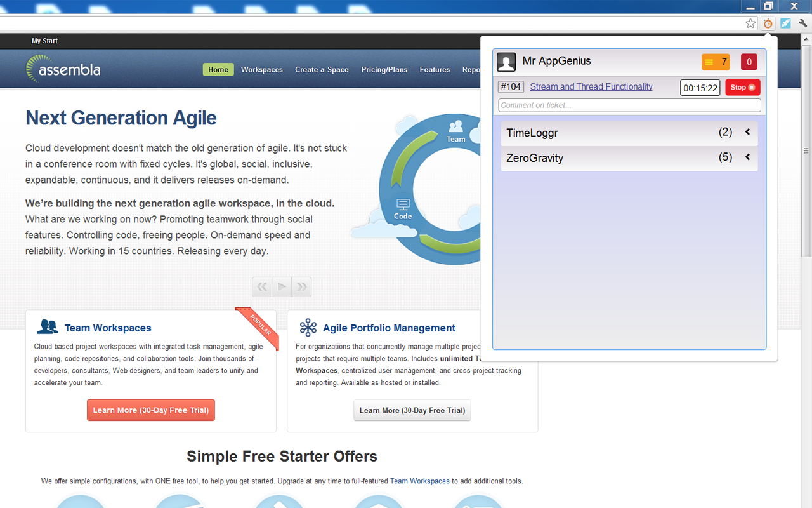Open the Features nav item
The width and height of the screenshot is (812, 508).
(435, 70)
